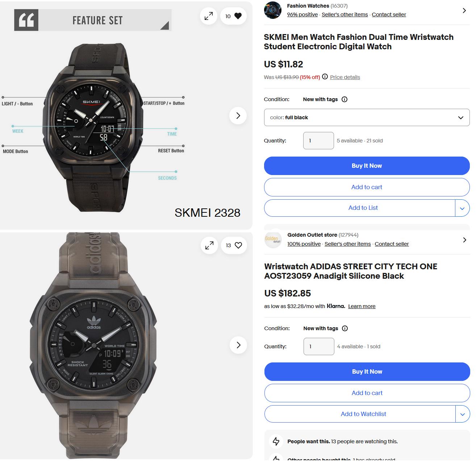Open Klarna Learn more link

(362, 306)
